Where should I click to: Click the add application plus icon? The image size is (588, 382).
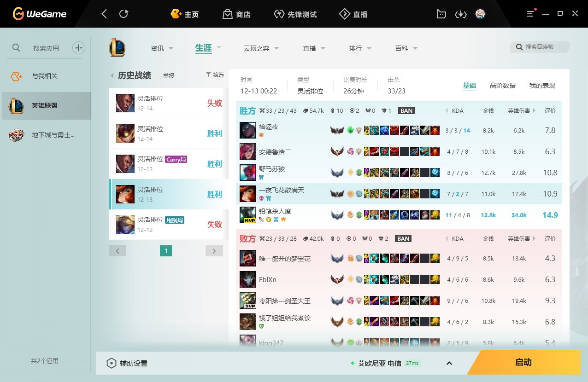tap(79, 47)
